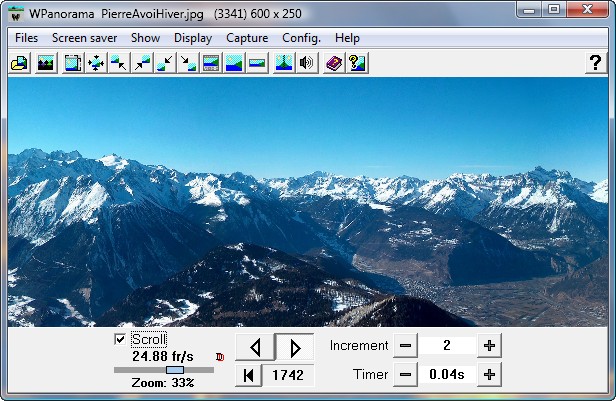
Task: Open the Screen saver menu
Action: point(84,38)
